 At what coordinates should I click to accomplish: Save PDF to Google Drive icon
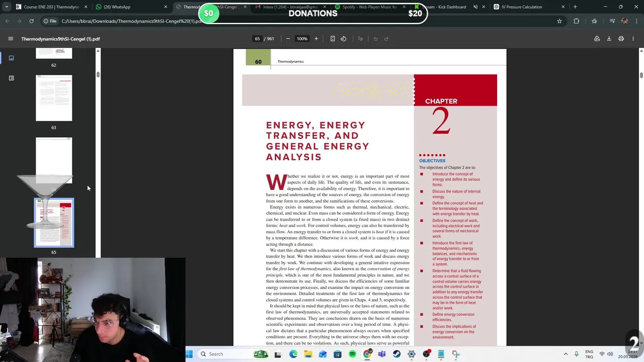pyautogui.click(x=597, y=39)
